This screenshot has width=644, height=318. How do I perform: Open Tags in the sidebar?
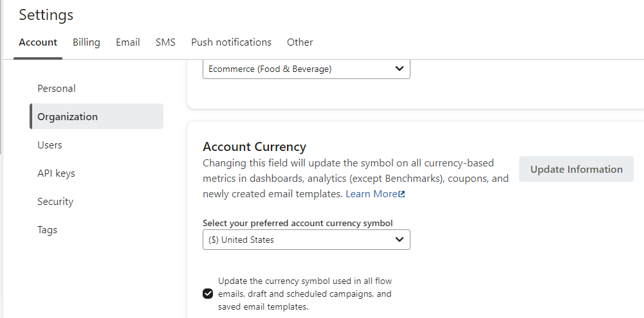[47, 230]
